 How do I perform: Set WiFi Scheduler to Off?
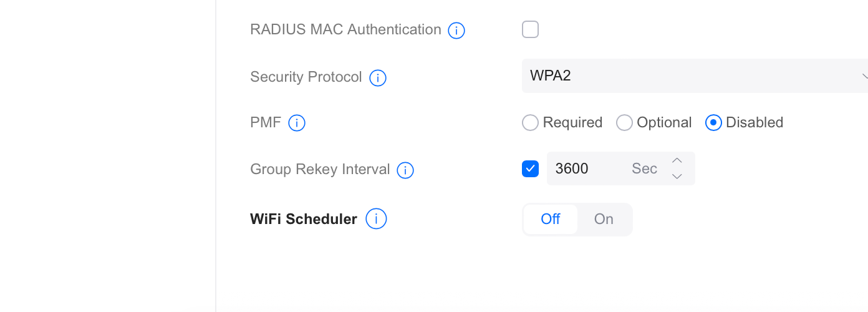point(551,219)
